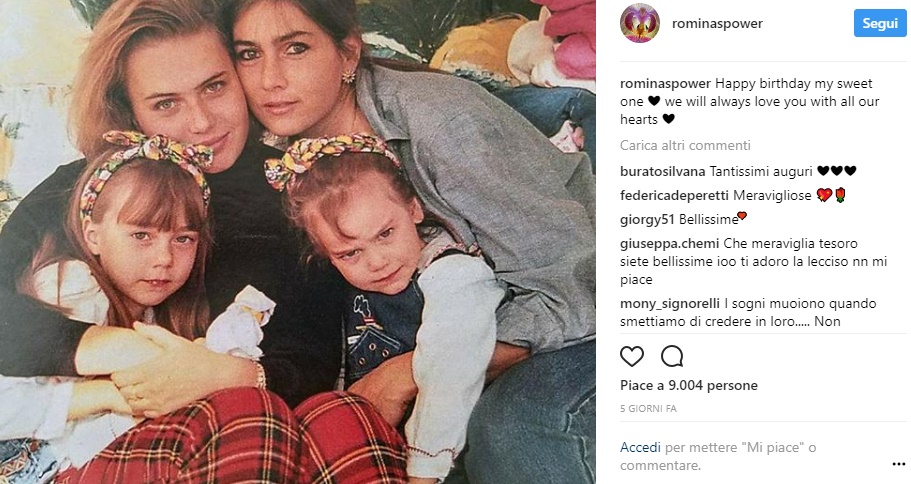Open mony_signorelli's profile link
Image resolution: width=911 pixels, height=484 pixels.
(670, 303)
